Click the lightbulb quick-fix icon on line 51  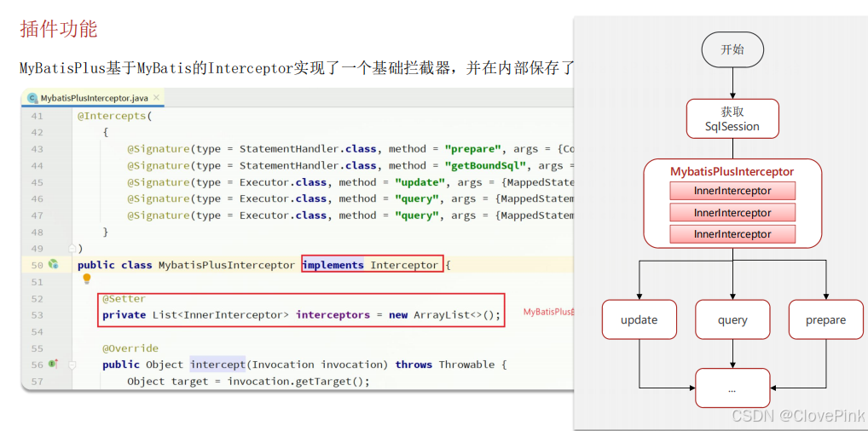tap(87, 279)
